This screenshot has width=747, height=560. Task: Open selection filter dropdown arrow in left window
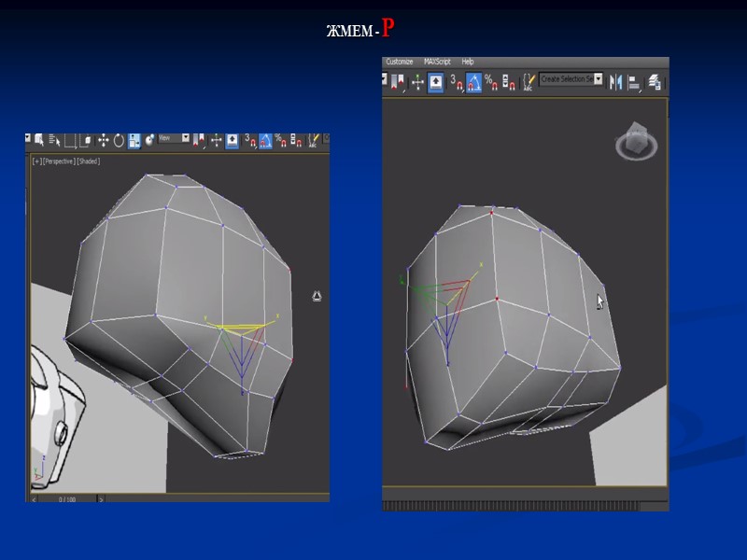click(x=28, y=138)
